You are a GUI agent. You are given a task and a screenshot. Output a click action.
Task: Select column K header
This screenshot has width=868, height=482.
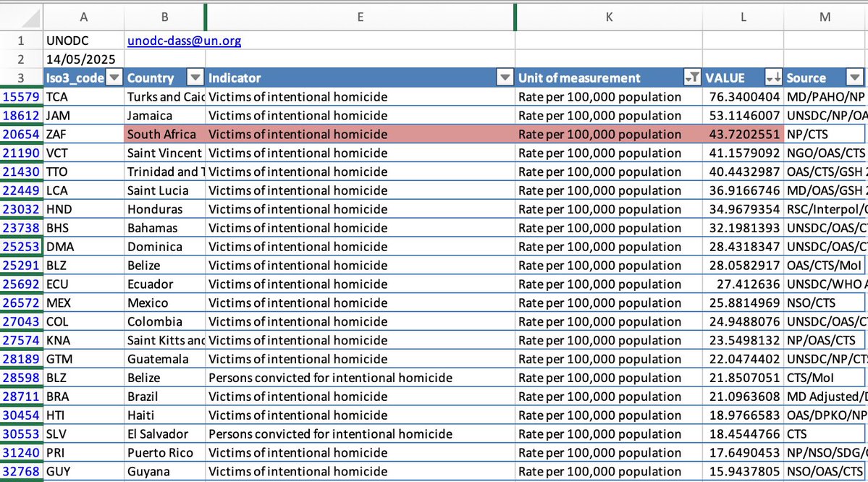pos(609,17)
